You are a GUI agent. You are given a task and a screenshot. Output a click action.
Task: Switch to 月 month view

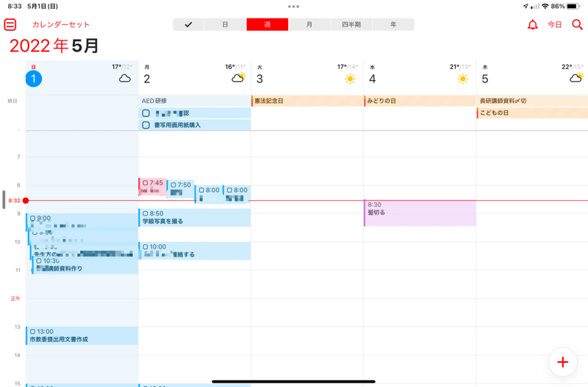point(309,24)
